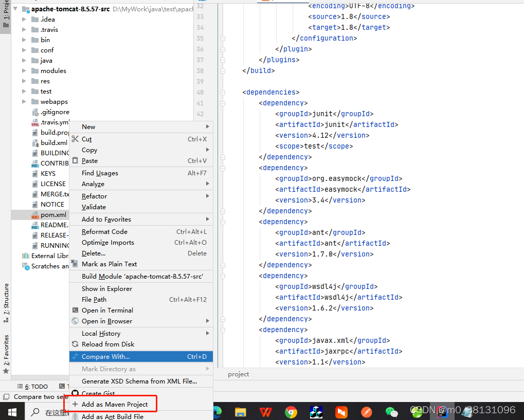Image resolution: width=524 pixels, height=420 pixels.
Task: Expand the webapps folder
Action: [x=24, y=102]
